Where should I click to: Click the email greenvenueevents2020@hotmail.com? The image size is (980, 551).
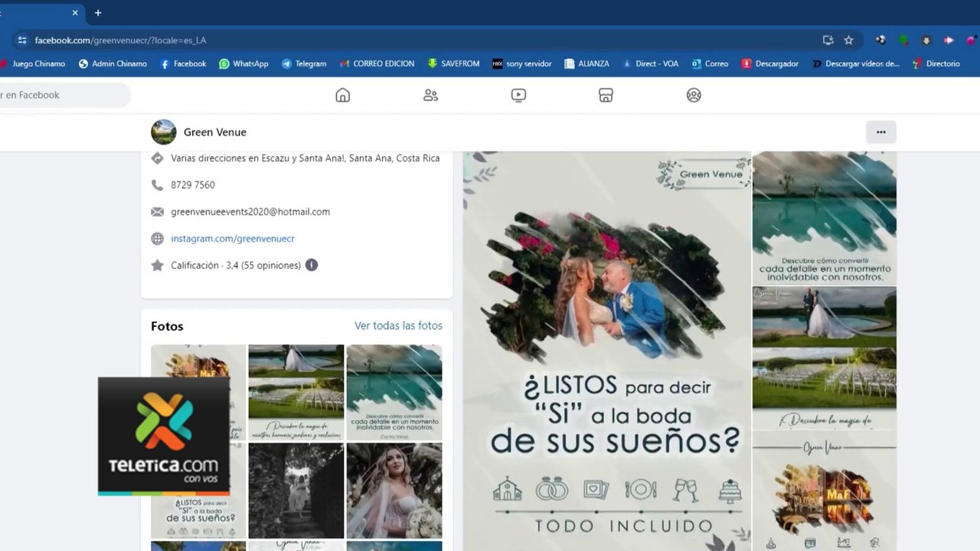250,212
